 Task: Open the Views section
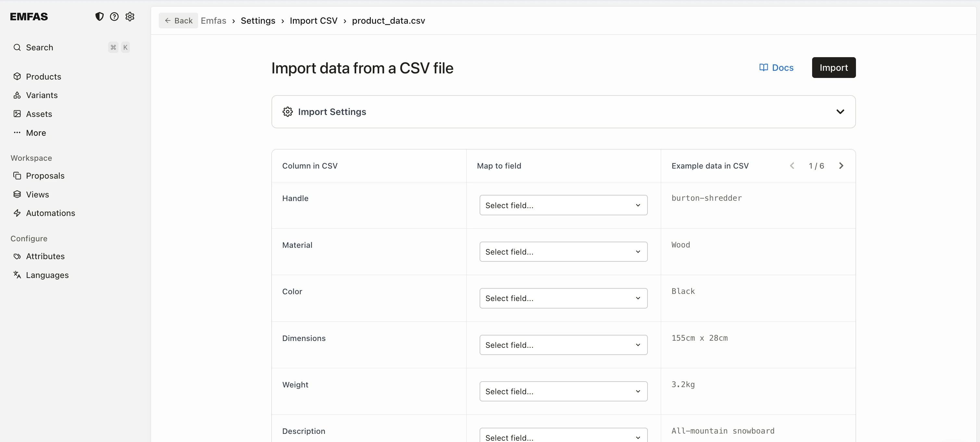[x=37, y=195]
